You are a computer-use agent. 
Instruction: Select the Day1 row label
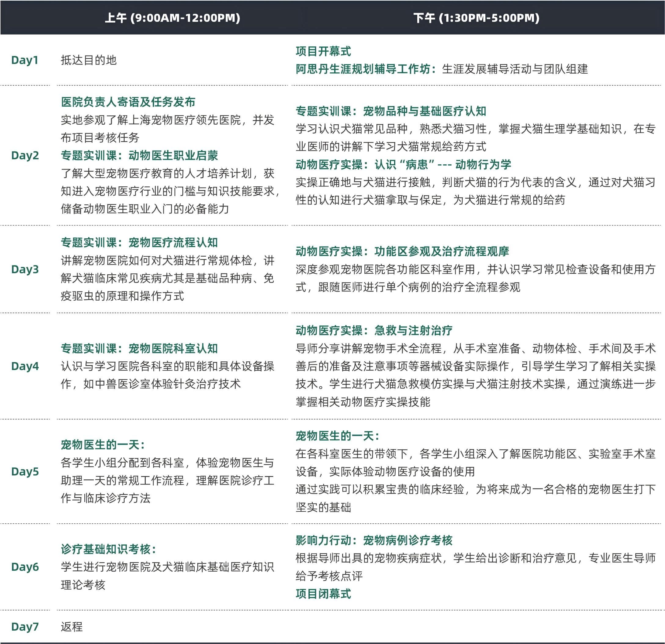tap(24, 60)
